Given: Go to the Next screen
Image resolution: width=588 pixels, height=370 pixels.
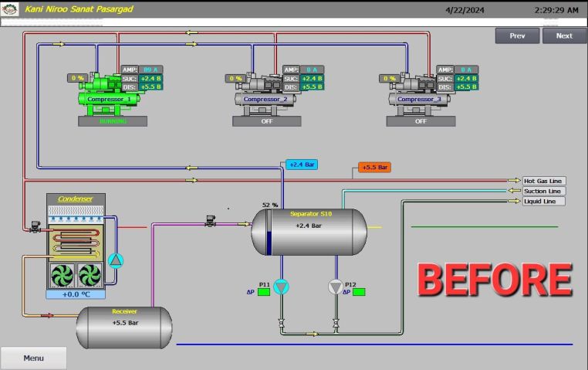Looking at the screenshot, I should click(564, 36).
